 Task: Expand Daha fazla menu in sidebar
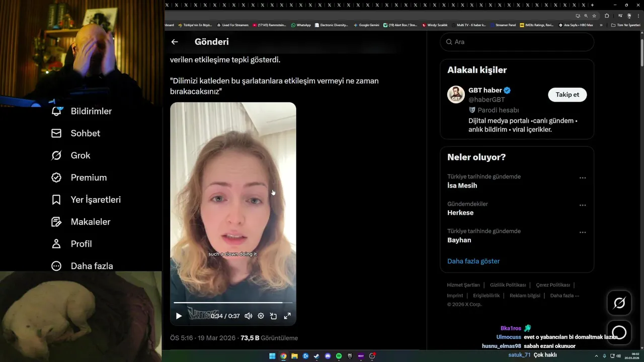coord(82,266)
